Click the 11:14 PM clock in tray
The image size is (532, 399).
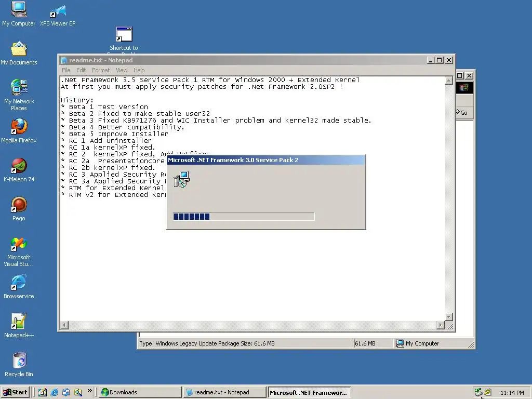click(x=512, y=393)
